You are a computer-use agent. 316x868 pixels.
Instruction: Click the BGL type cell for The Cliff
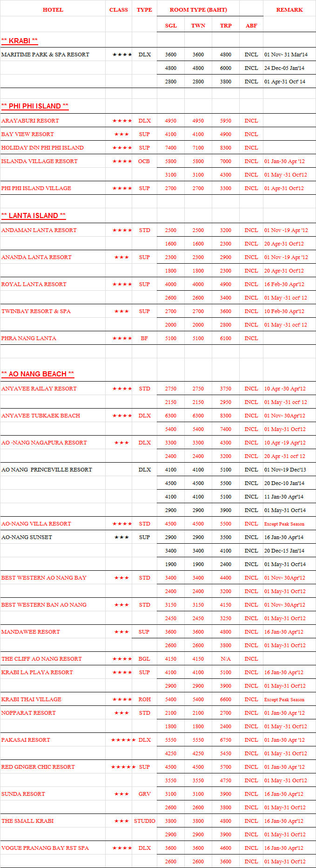point(144,659)
